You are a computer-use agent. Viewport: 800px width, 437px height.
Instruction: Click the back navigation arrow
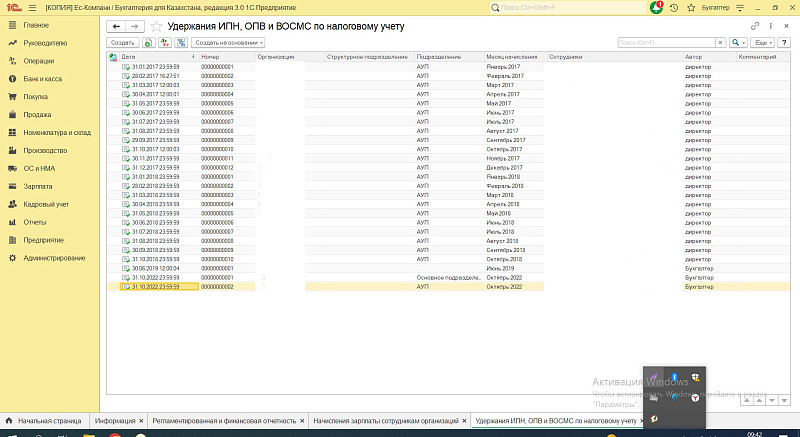pyautogui.click(x=116, y=25)
